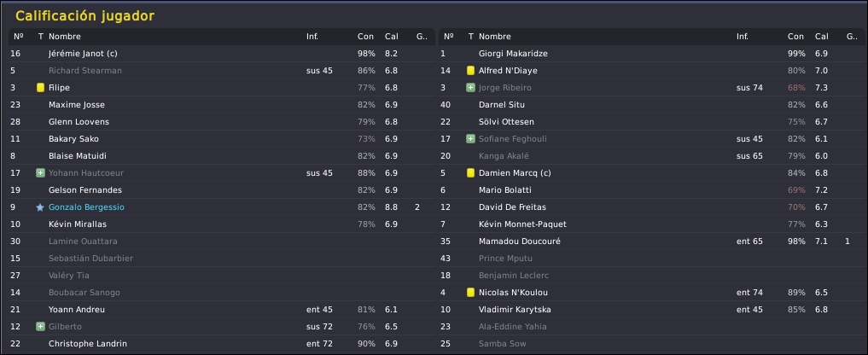Sort left table by Cal rating header

tap(392, 37)
